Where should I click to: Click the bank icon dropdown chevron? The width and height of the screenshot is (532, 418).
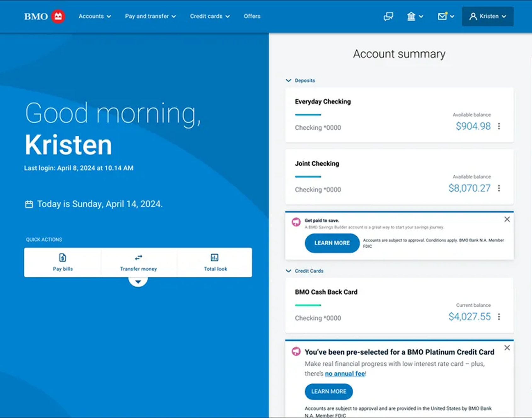click(421, 16)
